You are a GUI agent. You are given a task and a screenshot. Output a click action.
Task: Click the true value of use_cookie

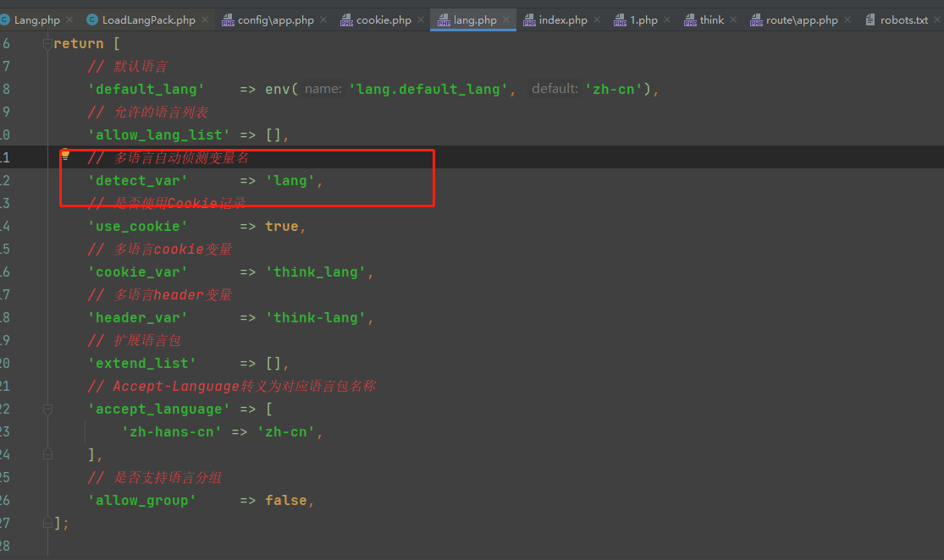(281, 227)
